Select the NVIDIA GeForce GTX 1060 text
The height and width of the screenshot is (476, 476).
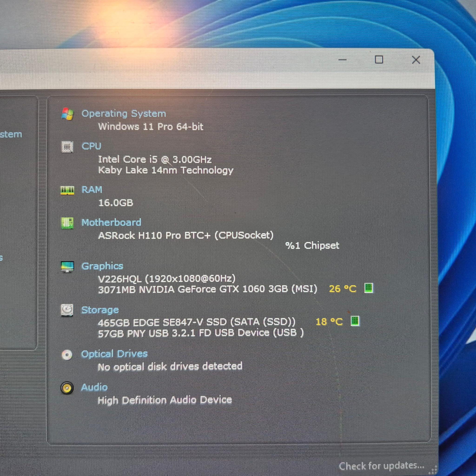(208, 289)
